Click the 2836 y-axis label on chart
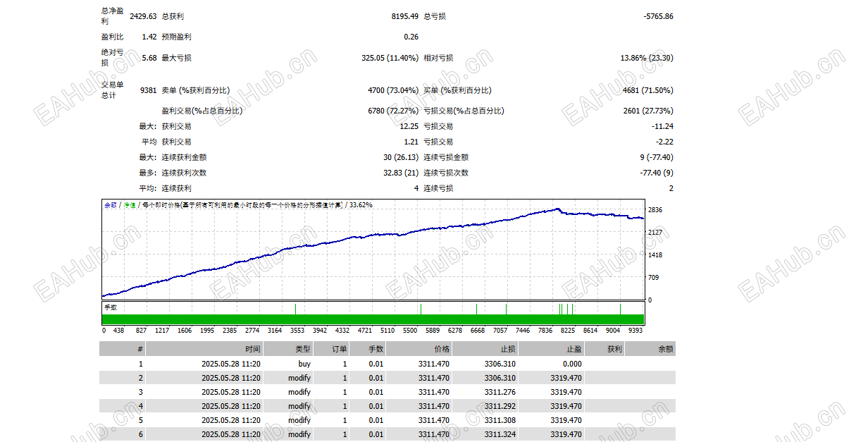Screen dimensions: 868x442 [x=655, y=210]
